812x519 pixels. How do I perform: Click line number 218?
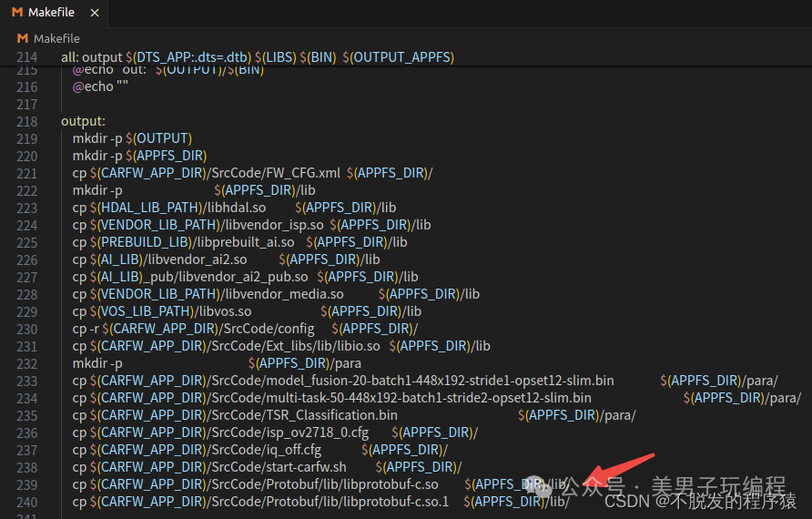27,122
